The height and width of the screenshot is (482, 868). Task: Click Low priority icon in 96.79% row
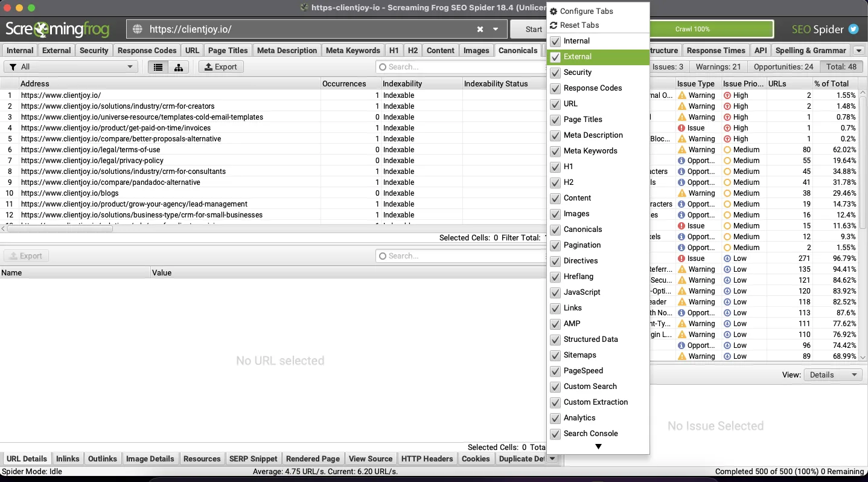click(x=727, y=259)
